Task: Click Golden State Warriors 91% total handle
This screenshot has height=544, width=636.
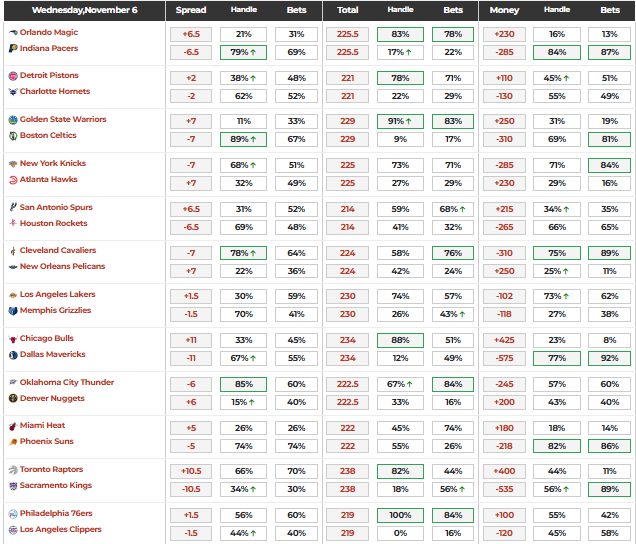Action: 400,121
